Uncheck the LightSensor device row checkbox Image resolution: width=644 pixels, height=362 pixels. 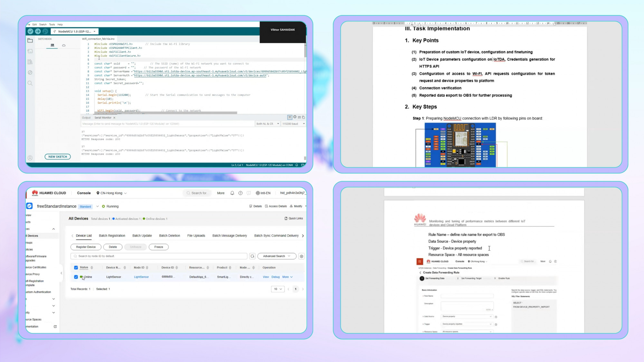tap(76, 277)
